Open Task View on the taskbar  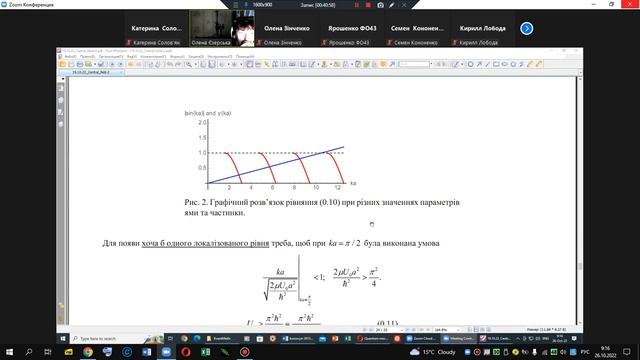(48, 352)
